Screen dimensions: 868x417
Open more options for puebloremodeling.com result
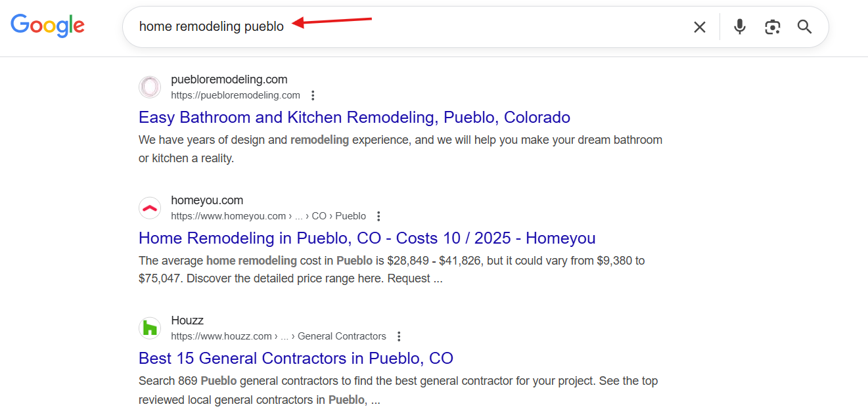pos(313,95)
